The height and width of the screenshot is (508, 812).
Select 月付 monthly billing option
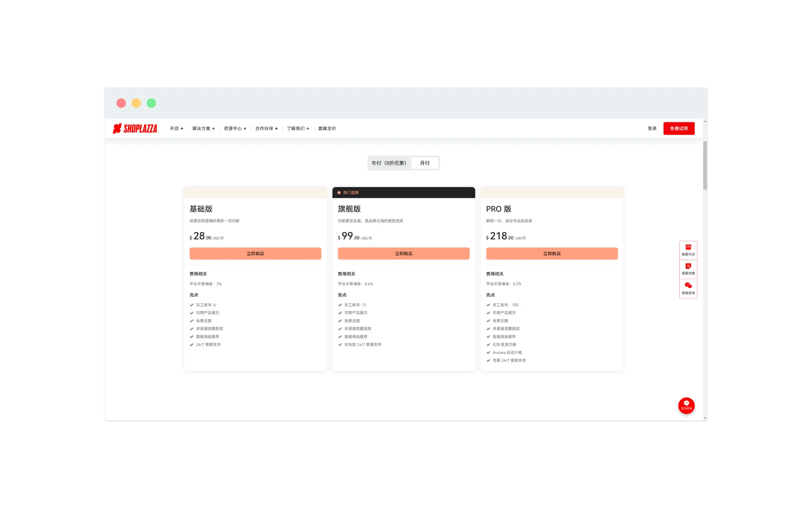425,163
